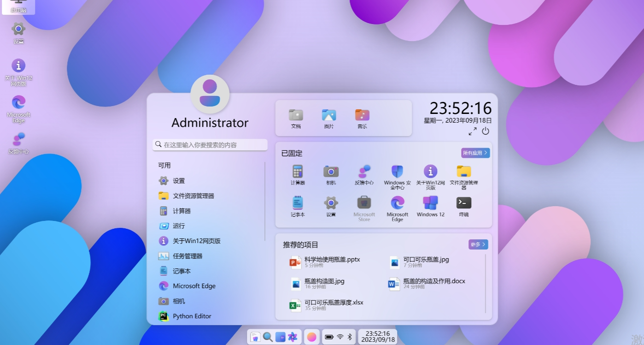This screenshot has width=644, height=345.
Task: Open the Copilot pinwheel icon on taskbar
Action: tap(293, 337)
